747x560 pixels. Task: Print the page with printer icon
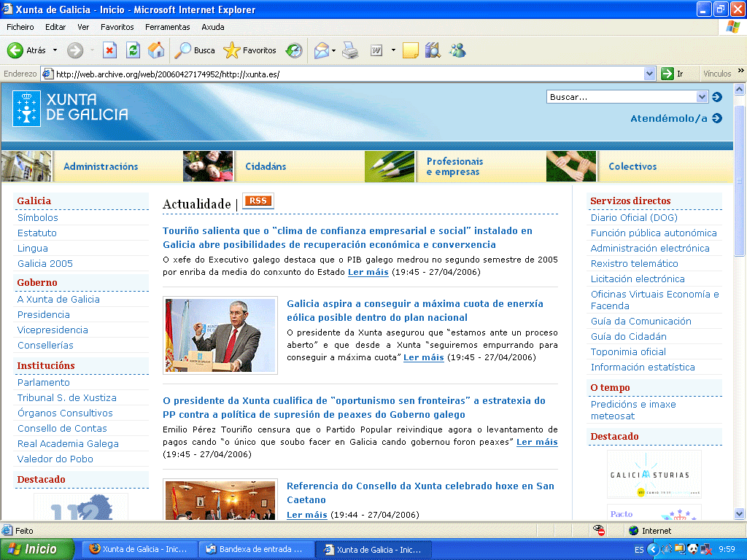pyautogui.click(x=350, y=50)
